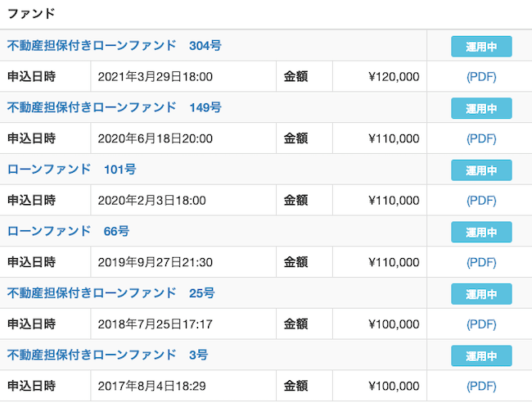Click 運用中 badge for fund 149号
Image resolution: width=532 pixels, height=403 pixels.
pos(481,108)
